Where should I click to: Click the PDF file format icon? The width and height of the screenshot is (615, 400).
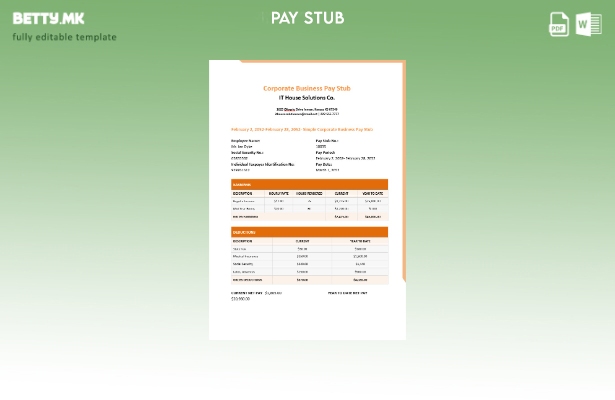(559, 24)
